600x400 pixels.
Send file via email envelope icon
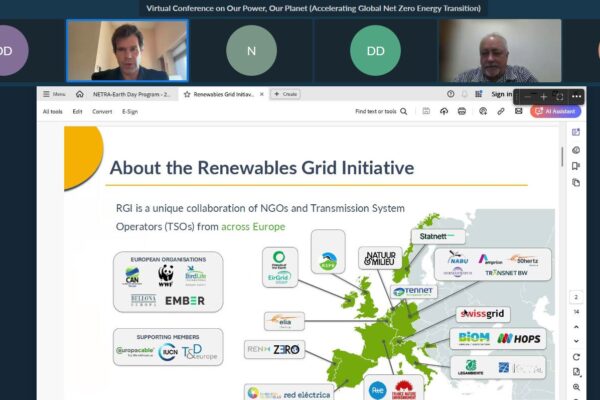[518, 112]
